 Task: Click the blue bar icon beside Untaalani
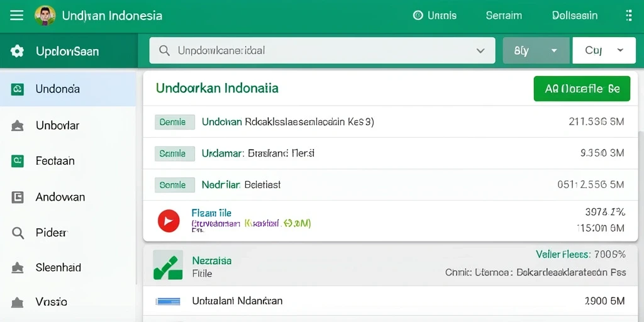tap(167, 302)
